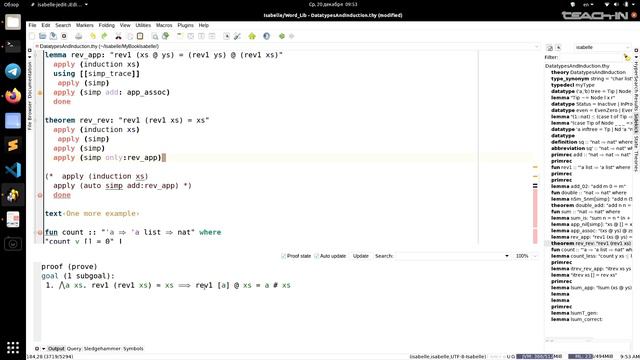Open the Folding menu
The width and height of the screenshot is (640, 360).
[107, 25]
